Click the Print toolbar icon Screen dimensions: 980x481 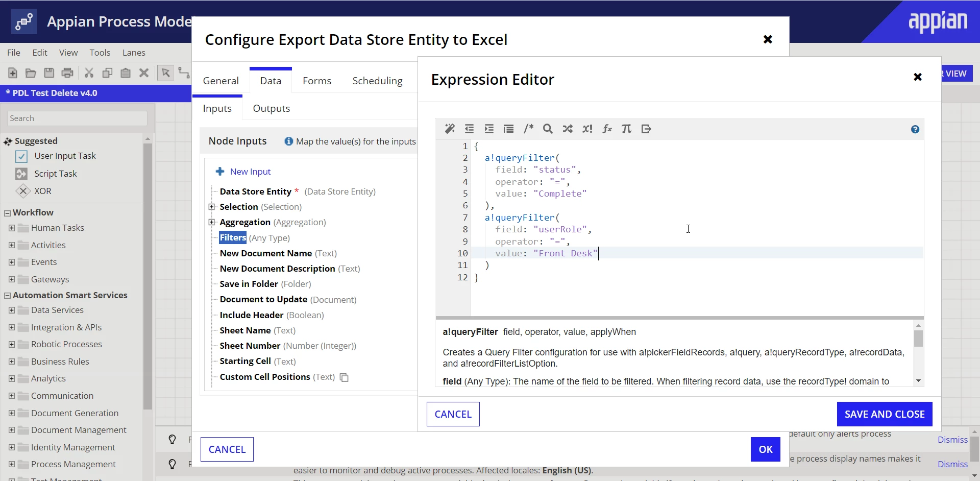(x=67, y=73)
